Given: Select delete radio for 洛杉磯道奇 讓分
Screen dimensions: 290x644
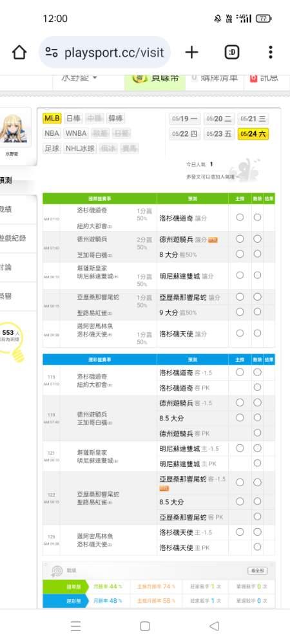Looking at the screenshot, I should tap(257, 217).
